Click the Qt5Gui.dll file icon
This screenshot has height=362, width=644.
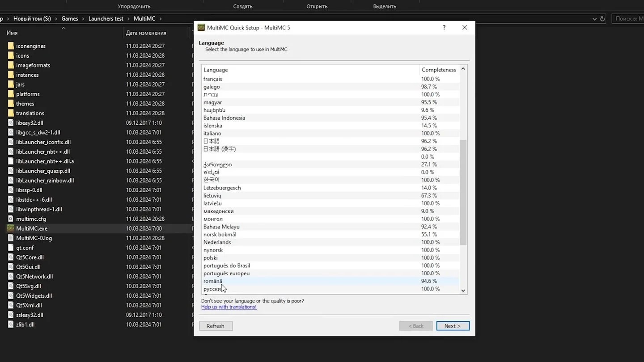click(11, 267)
